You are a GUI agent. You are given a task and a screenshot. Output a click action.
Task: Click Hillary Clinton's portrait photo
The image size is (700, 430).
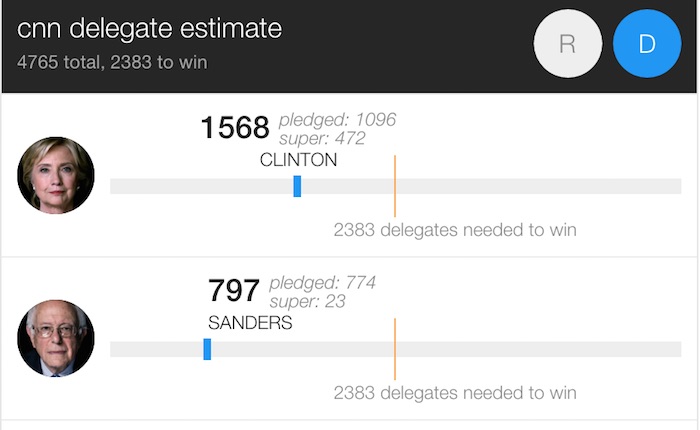tap(56, 175)
